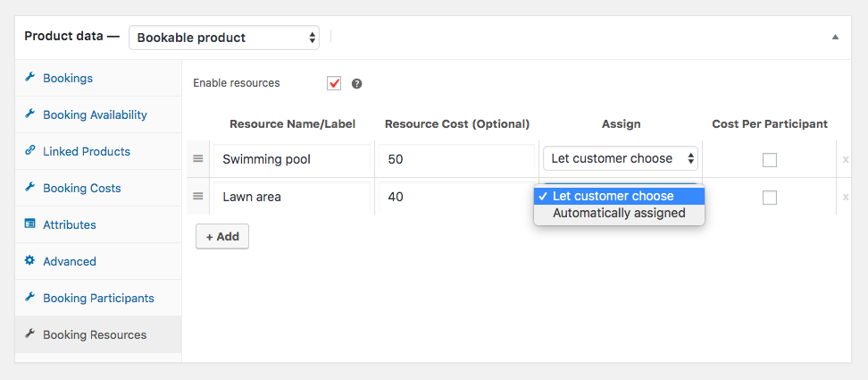
Task: Collapse the Product data panel arrow
Action: (835, 38)
